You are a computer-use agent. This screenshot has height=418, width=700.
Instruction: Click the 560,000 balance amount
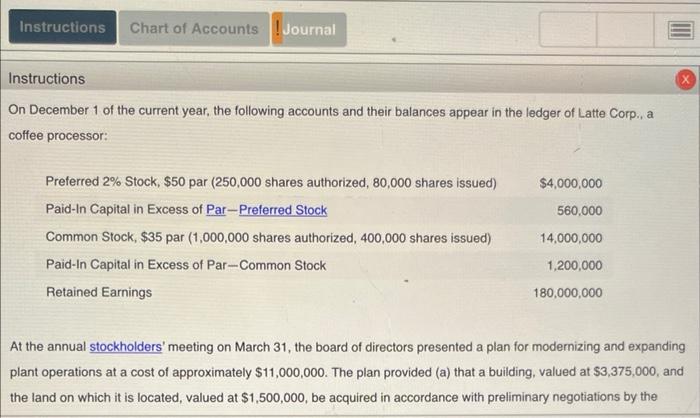pos(579,210)
